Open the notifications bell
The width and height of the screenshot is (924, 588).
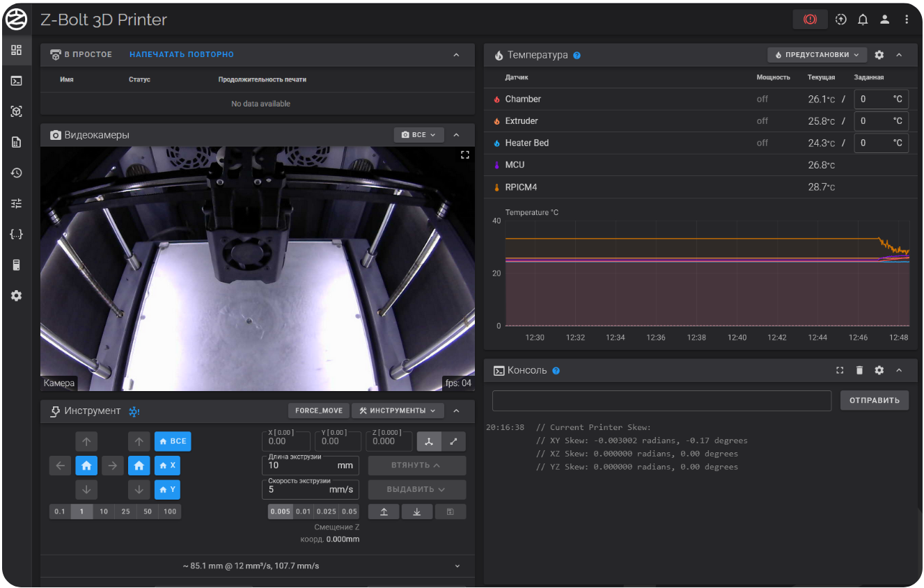(x=863, y=19)
